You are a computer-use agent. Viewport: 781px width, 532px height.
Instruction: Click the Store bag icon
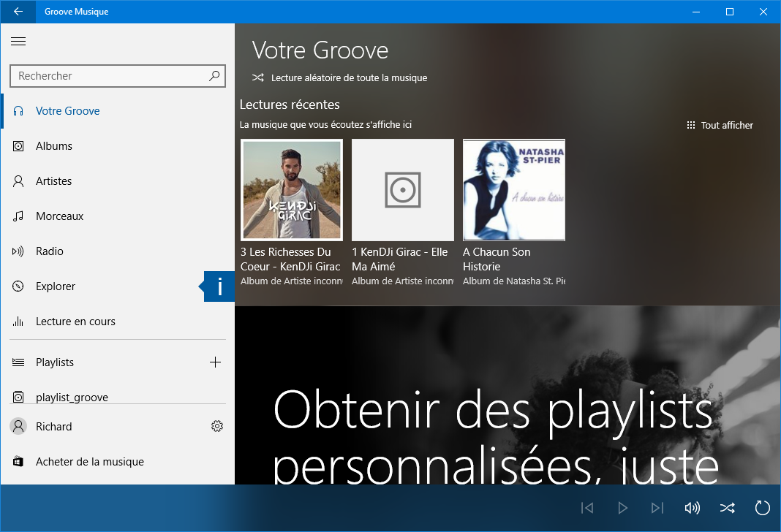tap(18, 461)
